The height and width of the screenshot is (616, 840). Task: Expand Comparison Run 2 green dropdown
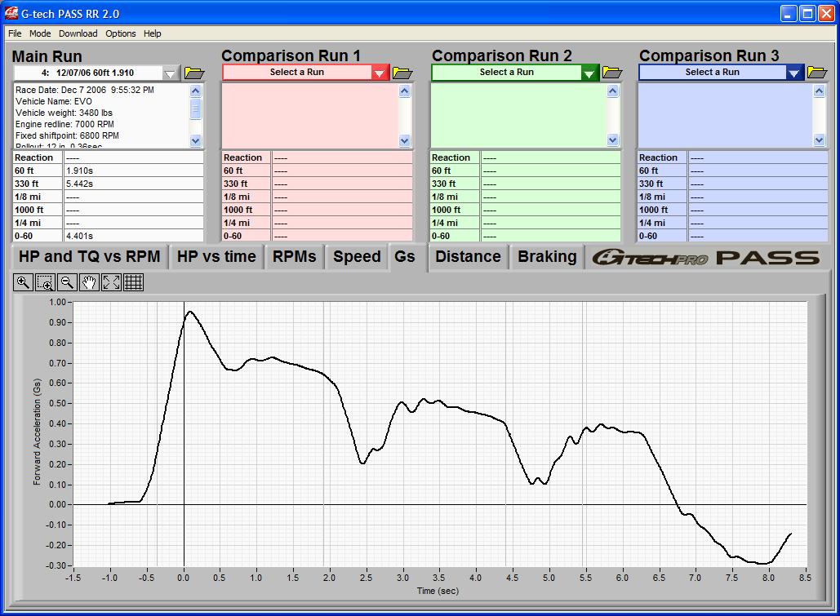coord(589,73)
